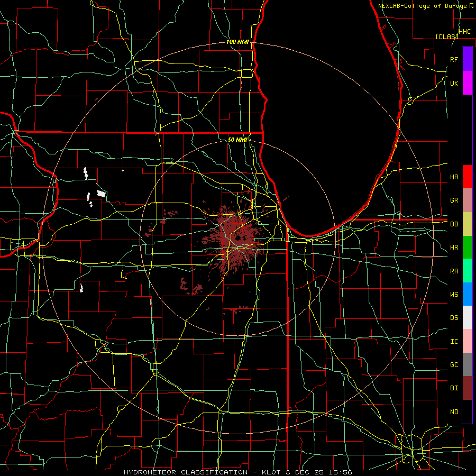Click the red HA legend swatch
The image size is (476, 476).
[x=467, y=177]
